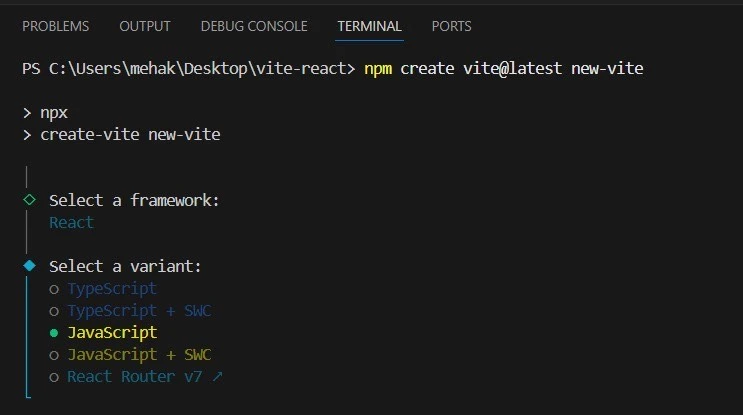Image resolution: width=743 pixels, height=415 pixels.
Task: Select the TERMINAL tab
Action: [369, 26]
